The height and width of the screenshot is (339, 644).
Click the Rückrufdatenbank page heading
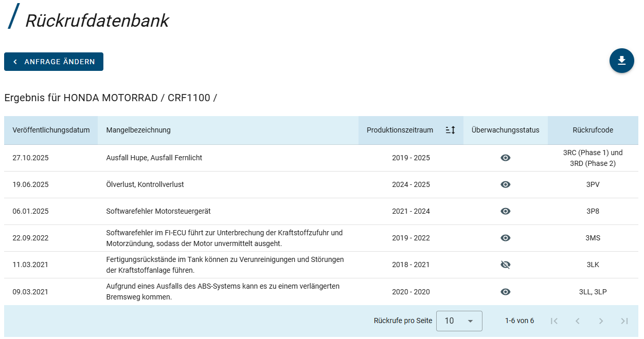[x=97, y=21]
